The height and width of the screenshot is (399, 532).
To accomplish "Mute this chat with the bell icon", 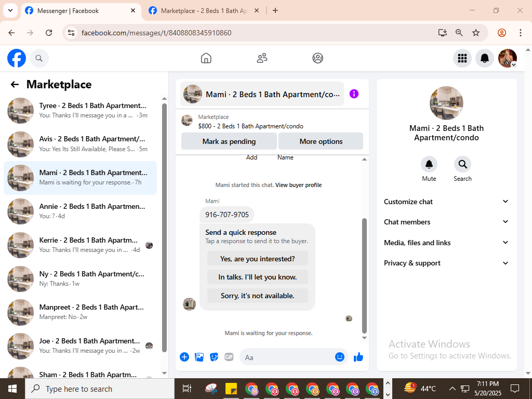I will click(429, 165).
